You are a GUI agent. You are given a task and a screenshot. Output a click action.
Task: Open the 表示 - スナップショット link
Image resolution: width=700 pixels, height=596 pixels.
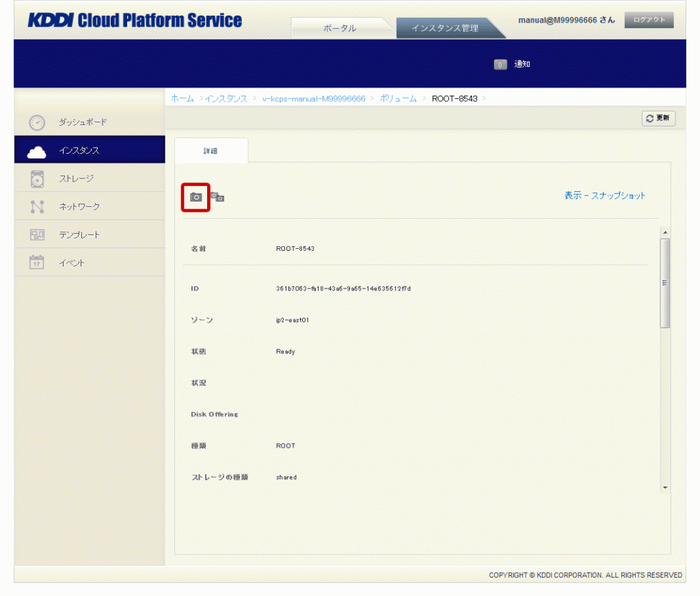tap(605, 195)
